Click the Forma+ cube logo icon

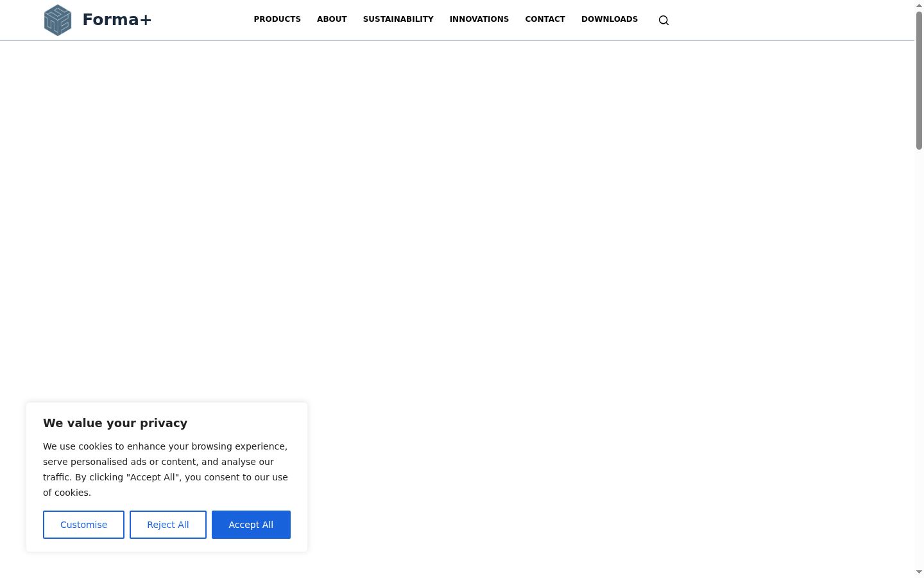pyautogui.click(x=58, y=20)
